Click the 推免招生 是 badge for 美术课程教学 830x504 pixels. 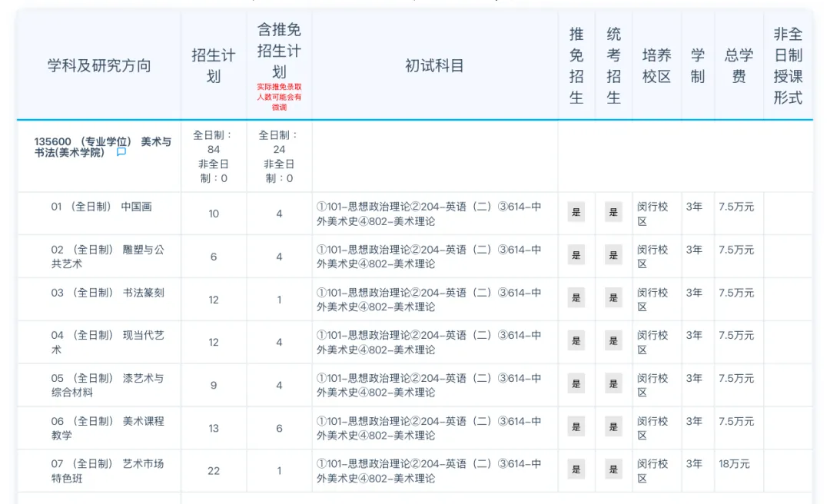point(576,426)
